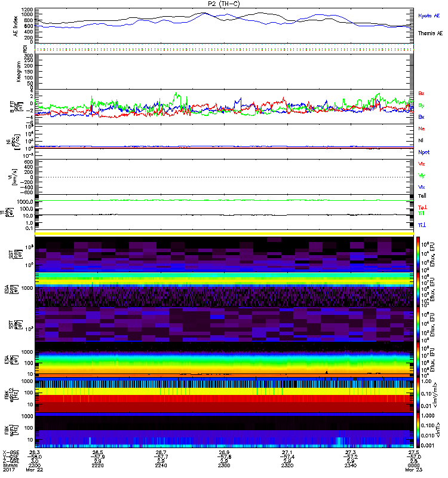Viewport: 448px width, 478px height.
Task: Select the red Viz velocity legend label
Action: point(422,164)
